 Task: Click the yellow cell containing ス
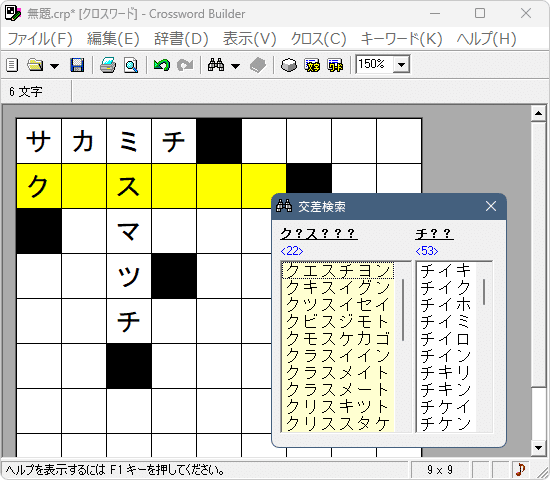[x=129, y=186]
